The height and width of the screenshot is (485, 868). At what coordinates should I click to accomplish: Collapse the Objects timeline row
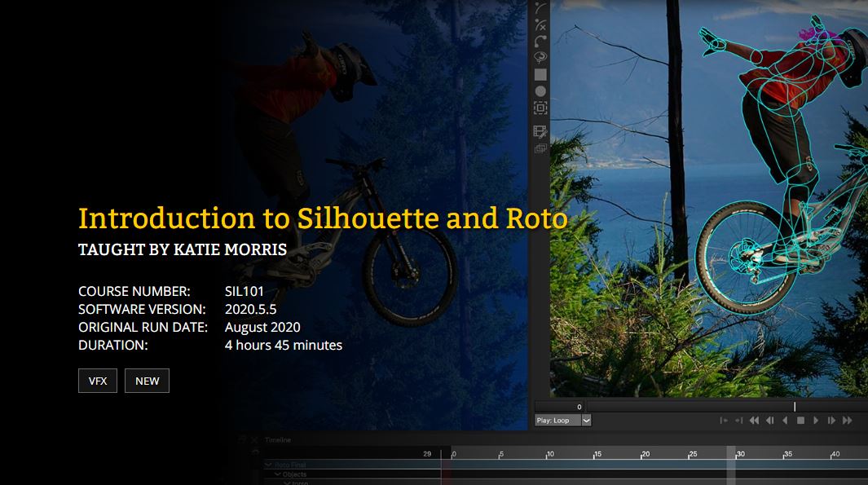(x=278, y=474)
